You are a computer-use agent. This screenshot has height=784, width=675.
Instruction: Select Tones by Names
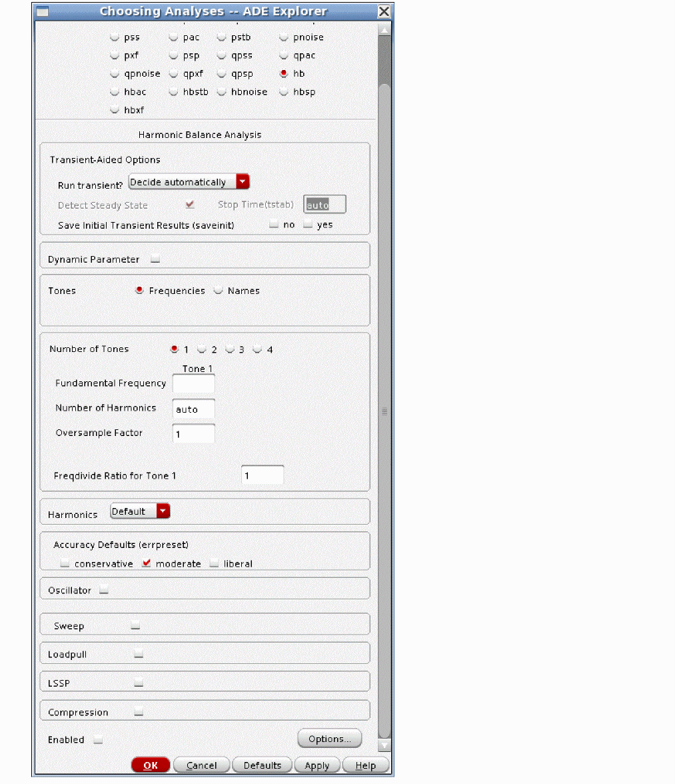[219, 291]
